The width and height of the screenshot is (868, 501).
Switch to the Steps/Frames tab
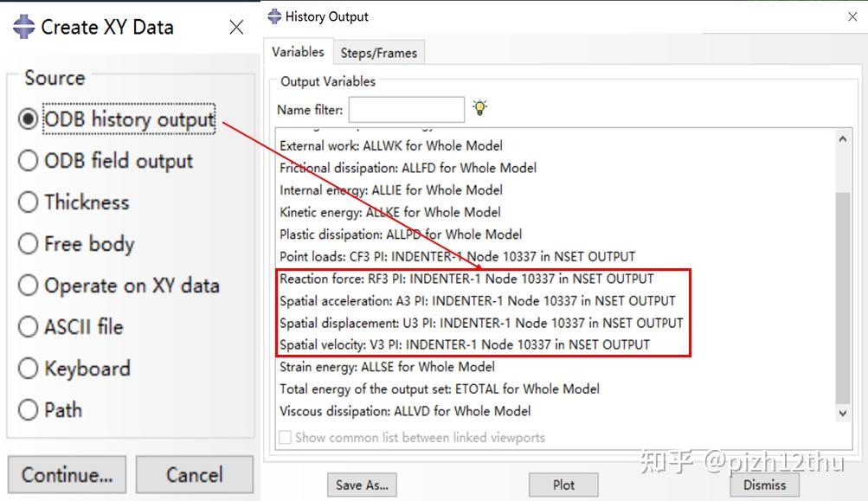pos(379,52)
